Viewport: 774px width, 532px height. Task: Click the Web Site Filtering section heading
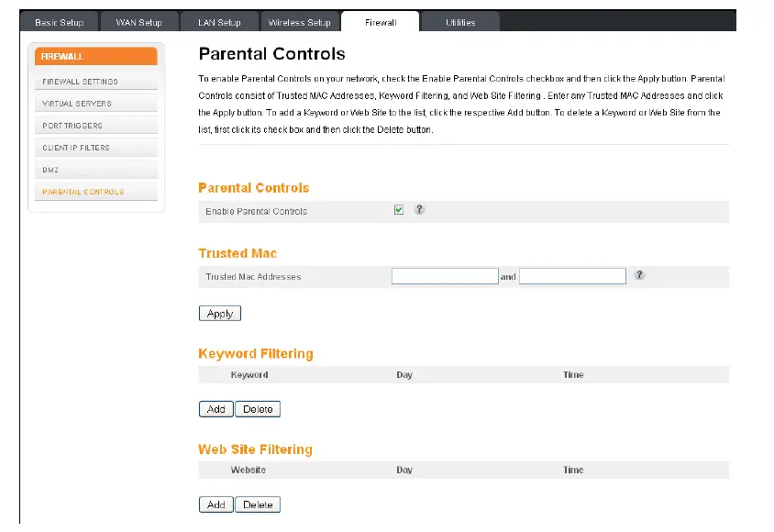[x=255, y=449]
